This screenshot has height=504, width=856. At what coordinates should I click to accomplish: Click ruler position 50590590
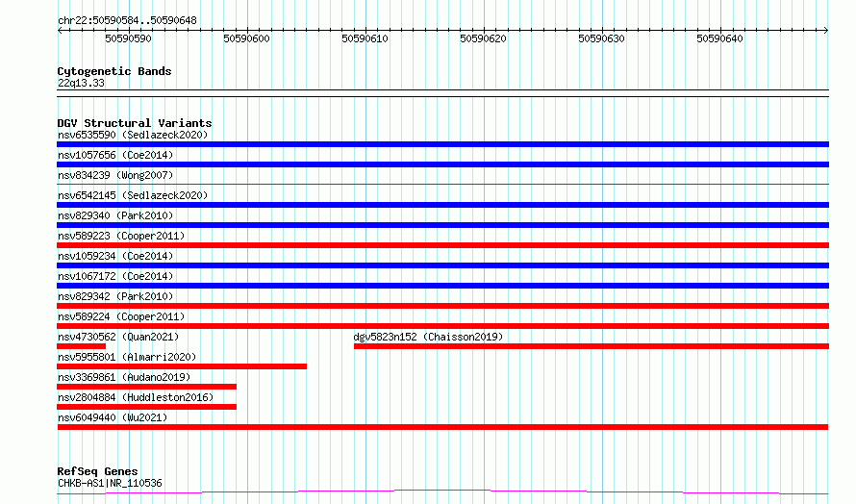click(x=128, y=38)
